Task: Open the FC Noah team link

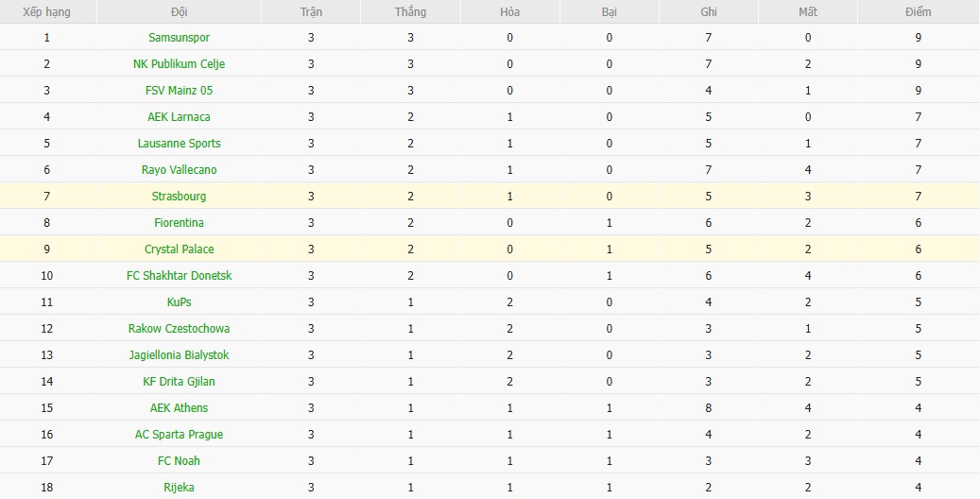Action: click(179, 461)
